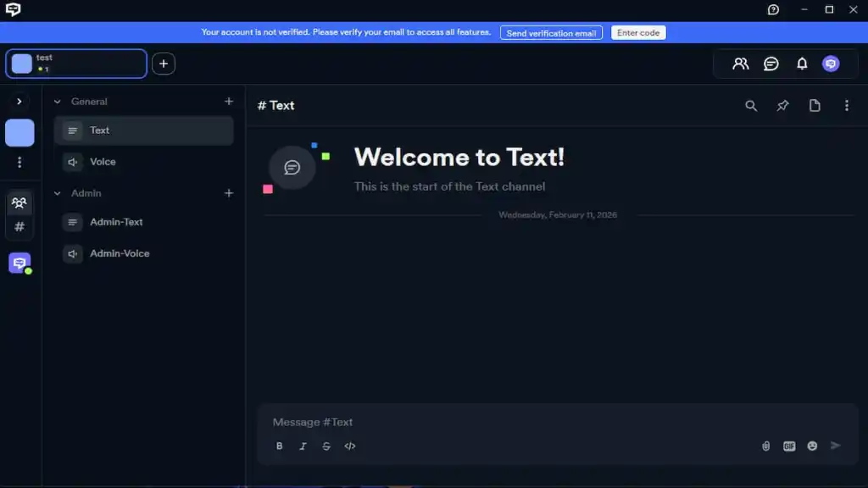Start searching messages in #Text
The width and height of the screenshot is (868, 488).
pos(751,106)
